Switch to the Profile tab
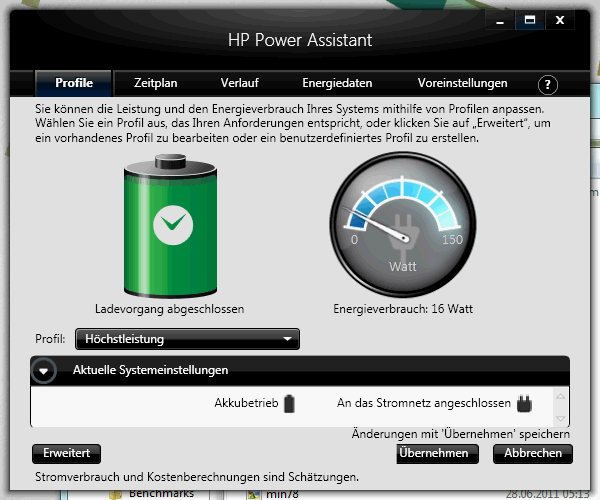The width and height of the screenshot is (600, 500). coord(74,83)
